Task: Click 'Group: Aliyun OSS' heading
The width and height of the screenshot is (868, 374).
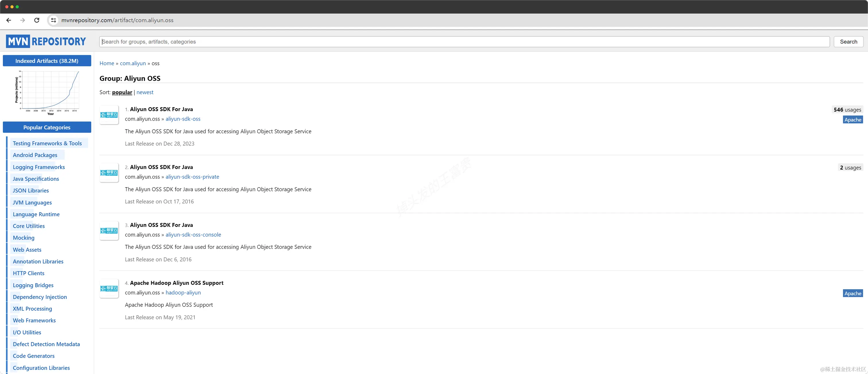Action: click(x=130, y=79)
